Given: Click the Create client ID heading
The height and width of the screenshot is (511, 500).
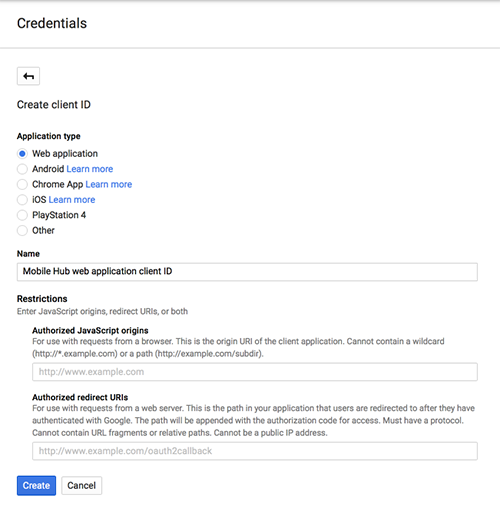Looking at the screenshot, I should pos(54,105).
